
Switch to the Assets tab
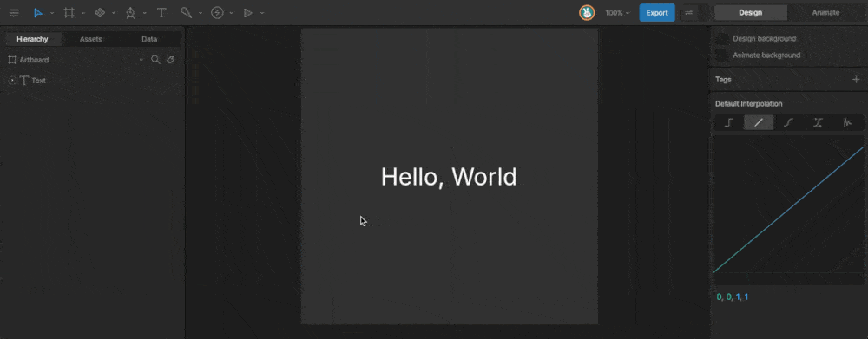(91, 39)
